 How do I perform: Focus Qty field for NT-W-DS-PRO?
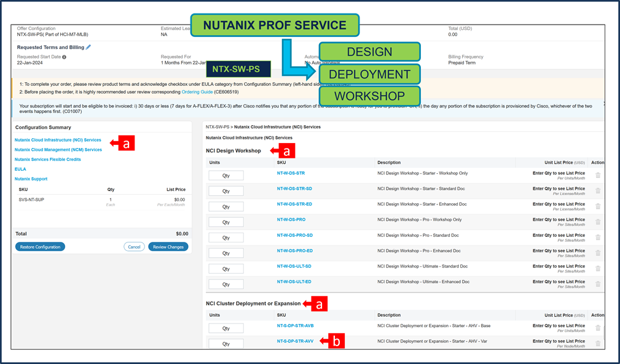(226, 222)
